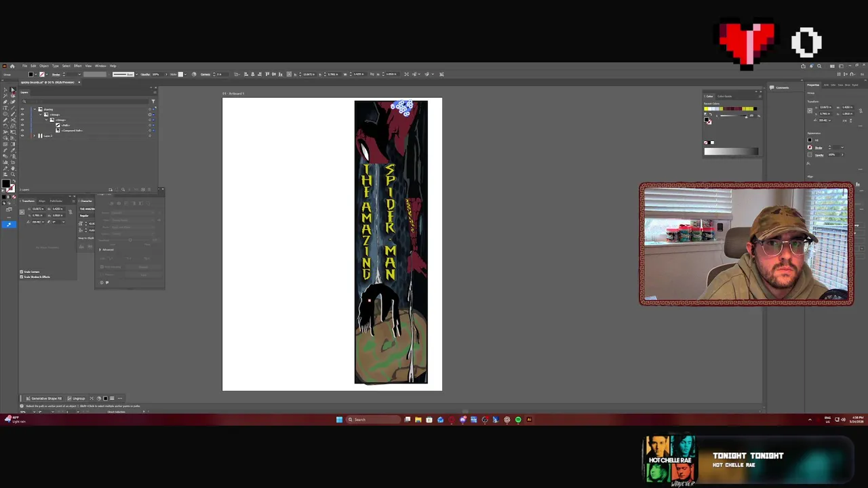Screen dimensions: 868x488
Task: Expand the dimmed Advanced section arrow
Action: [100, 249]
